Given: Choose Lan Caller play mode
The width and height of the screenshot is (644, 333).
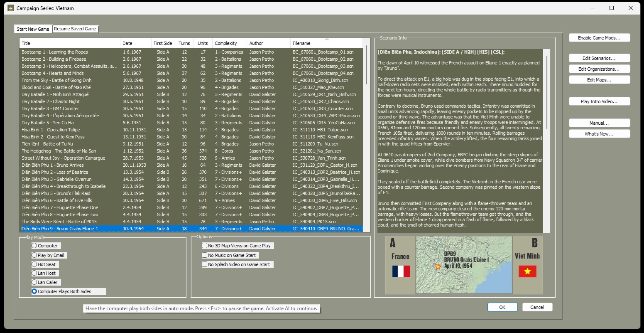Looking at the screenshot, I should (x=45, y=282).
